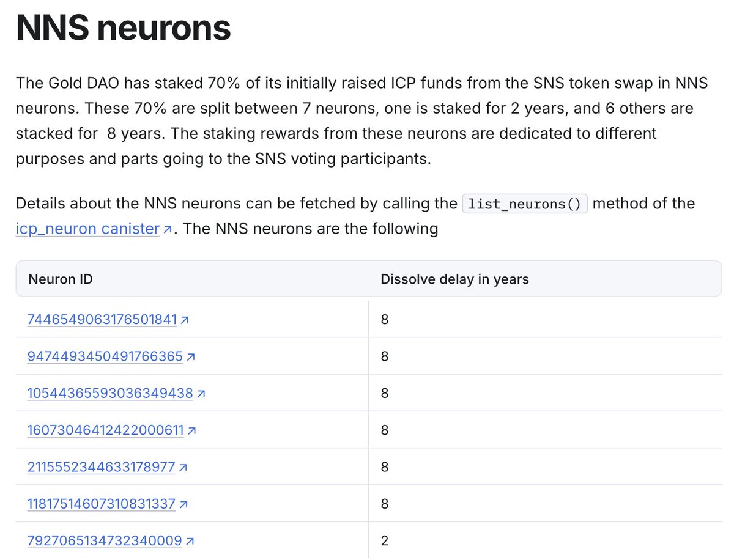Image resolution: width=734 pixels, height=560 pixels.
Task: Open neuron 1181751460731083133​7 link
Action: click(102, 504)
